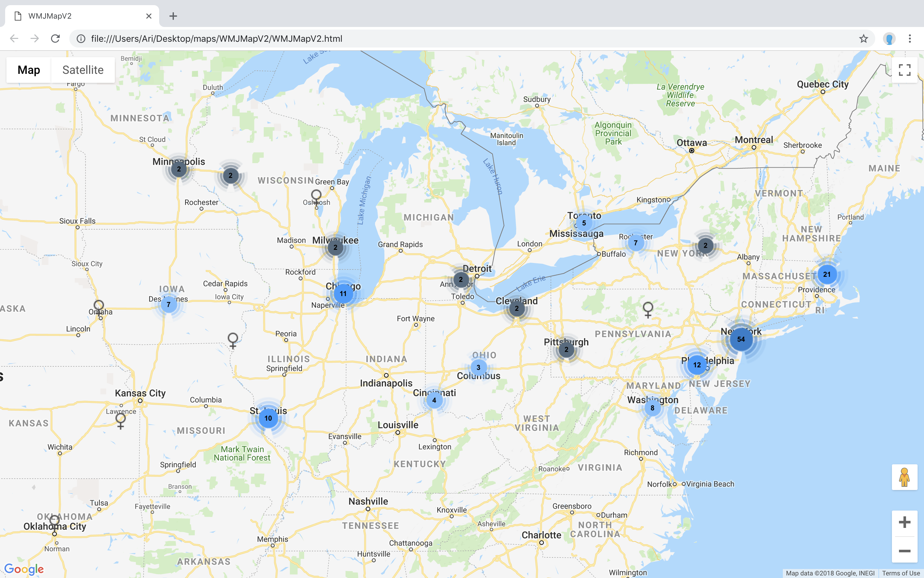Select the female symbol marker in Pennsylvania

click(x=648, y=310)
